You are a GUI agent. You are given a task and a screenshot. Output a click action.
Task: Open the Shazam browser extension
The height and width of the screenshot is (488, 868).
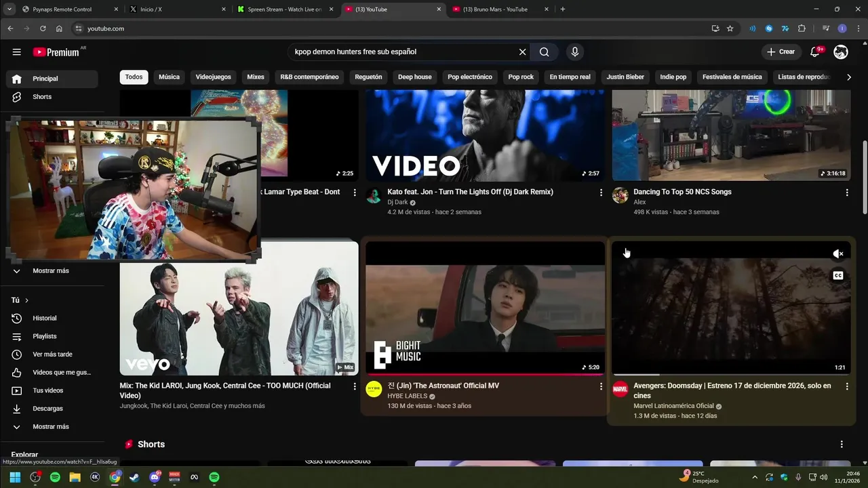[x=768, y=28]
